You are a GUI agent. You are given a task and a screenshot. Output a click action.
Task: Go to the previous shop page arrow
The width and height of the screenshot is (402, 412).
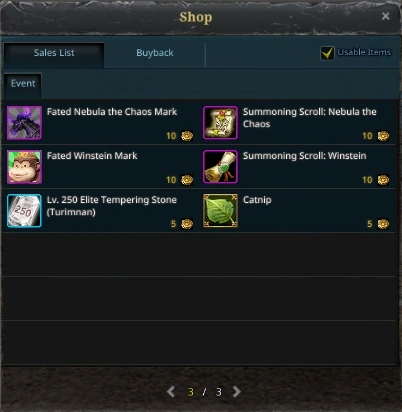point(171,392)
